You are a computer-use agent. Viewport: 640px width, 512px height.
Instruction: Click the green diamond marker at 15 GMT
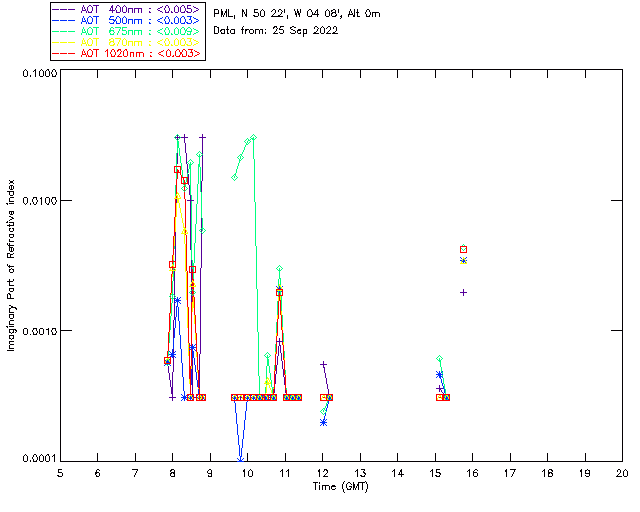coord(439,358)
